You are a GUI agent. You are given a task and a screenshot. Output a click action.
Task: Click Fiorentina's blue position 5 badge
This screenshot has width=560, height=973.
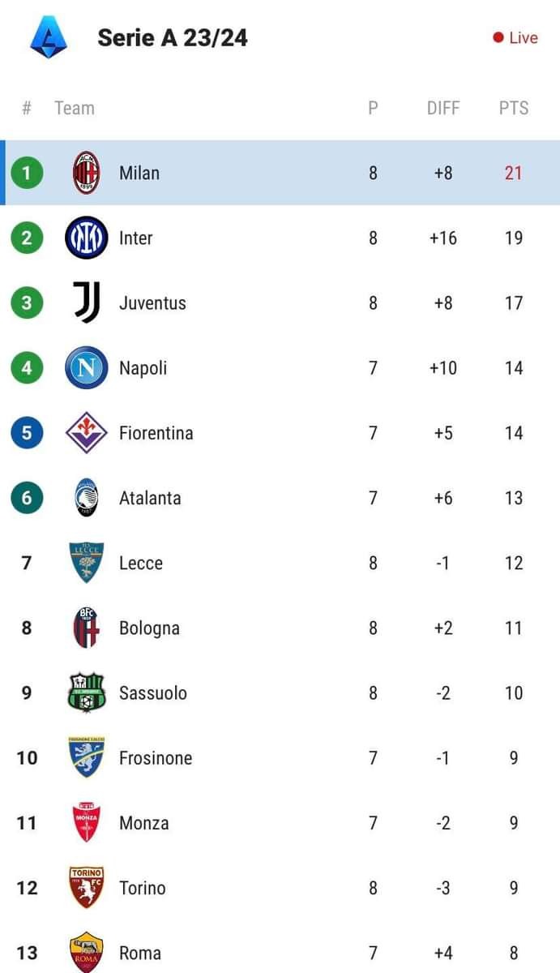[27, 433]
